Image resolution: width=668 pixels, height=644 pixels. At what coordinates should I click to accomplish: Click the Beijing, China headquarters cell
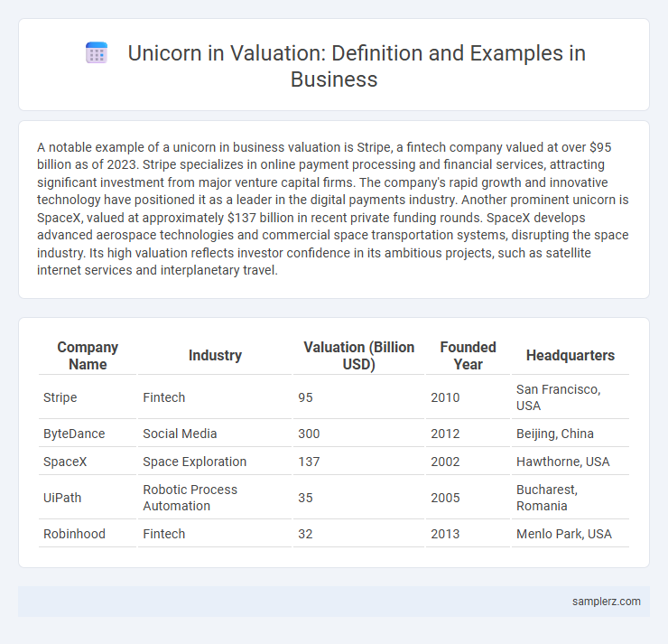[x=570, y=434]
